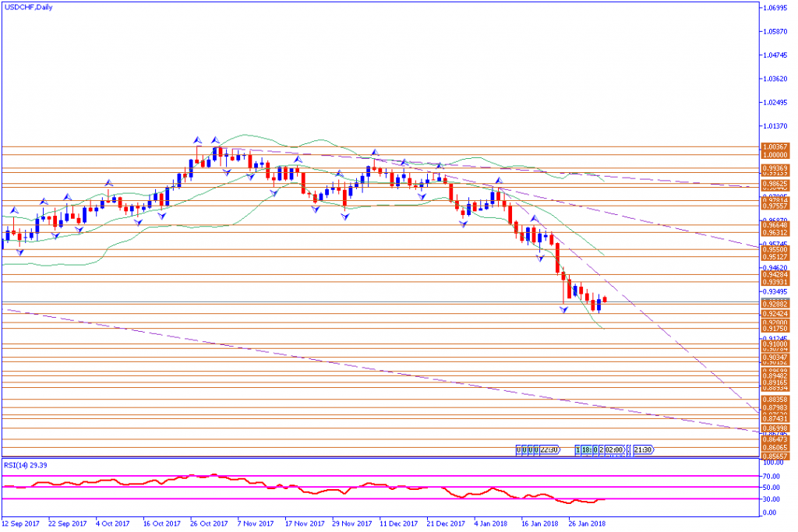
Task: Click the 02:00 event marker
Action: click(x=614, y=450)
